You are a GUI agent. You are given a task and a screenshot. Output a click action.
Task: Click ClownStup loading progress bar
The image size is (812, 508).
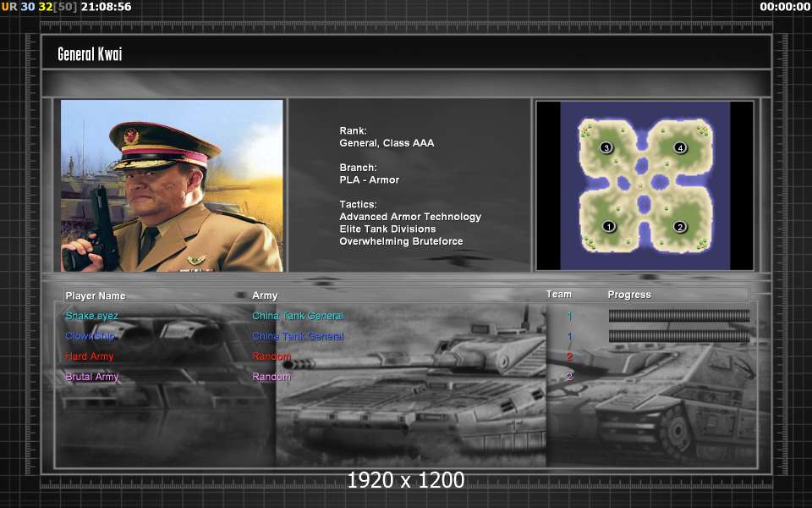point(679,336)
